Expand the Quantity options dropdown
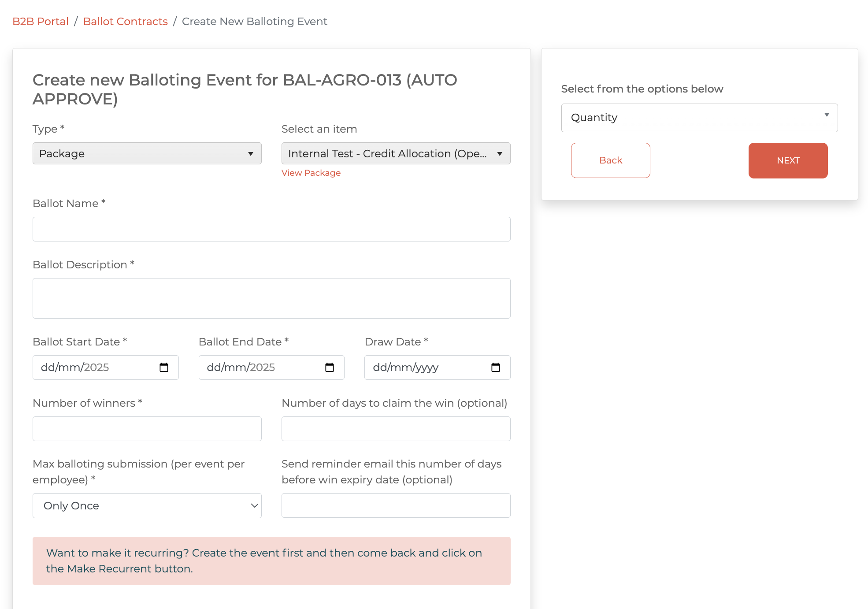The width and height of the screenshot is (868, 609). click(699, 118)
